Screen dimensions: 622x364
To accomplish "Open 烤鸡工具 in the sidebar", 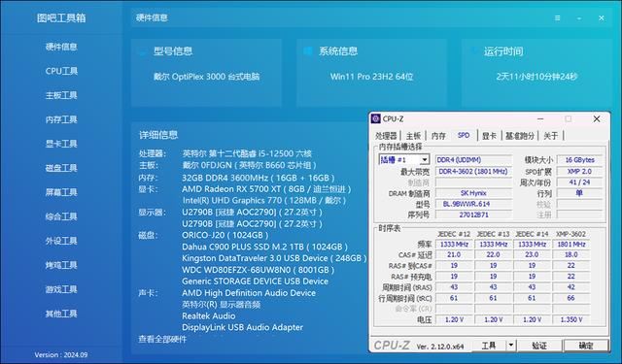I will coord(61,265).
